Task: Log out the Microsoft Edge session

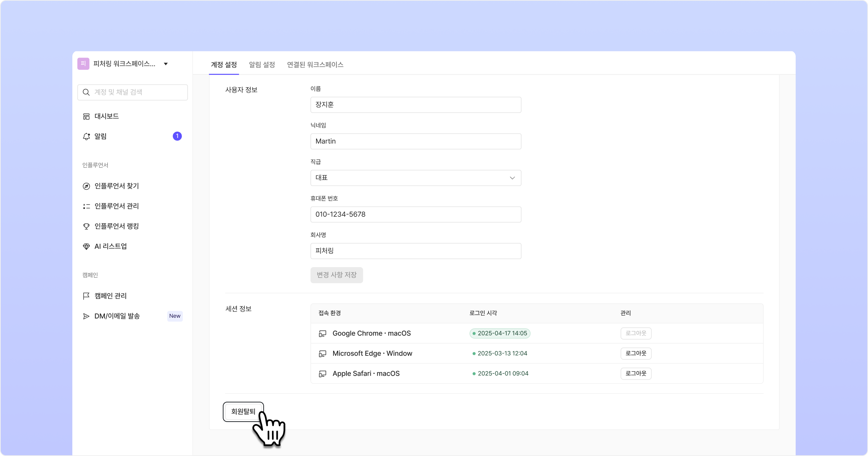Action: click(636, 353)
